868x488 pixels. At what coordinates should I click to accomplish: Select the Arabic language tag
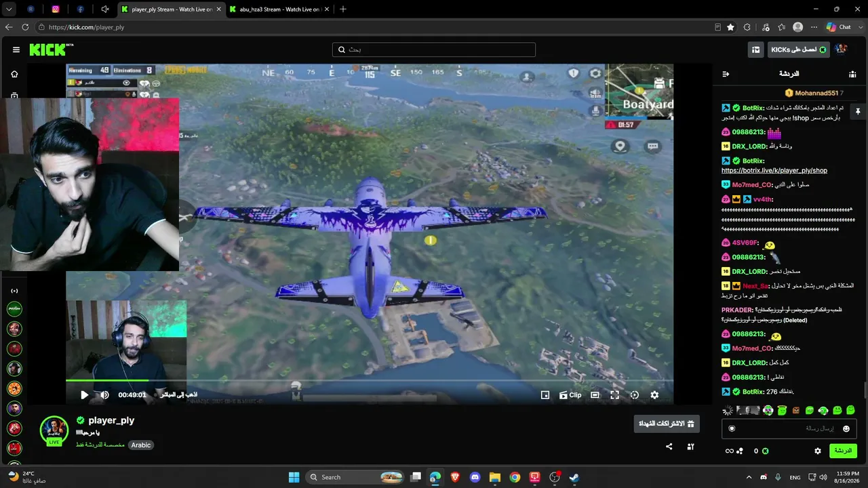point(141,445)
